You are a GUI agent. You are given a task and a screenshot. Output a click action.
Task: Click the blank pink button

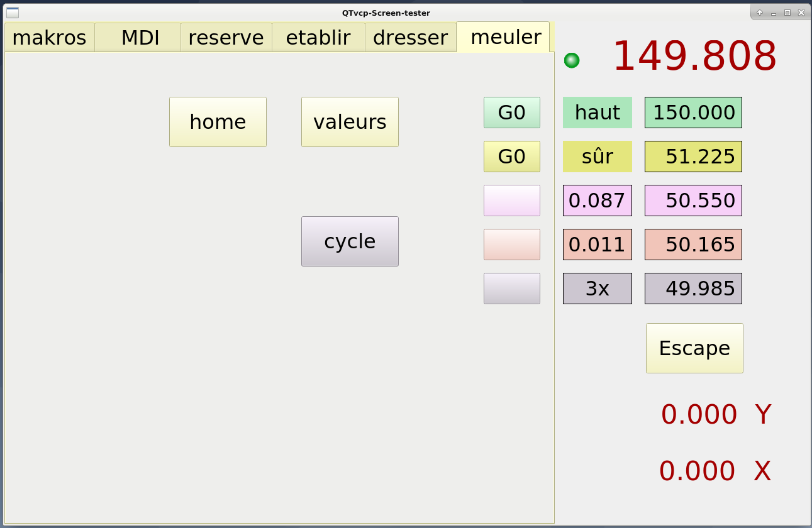coord(512,201)
